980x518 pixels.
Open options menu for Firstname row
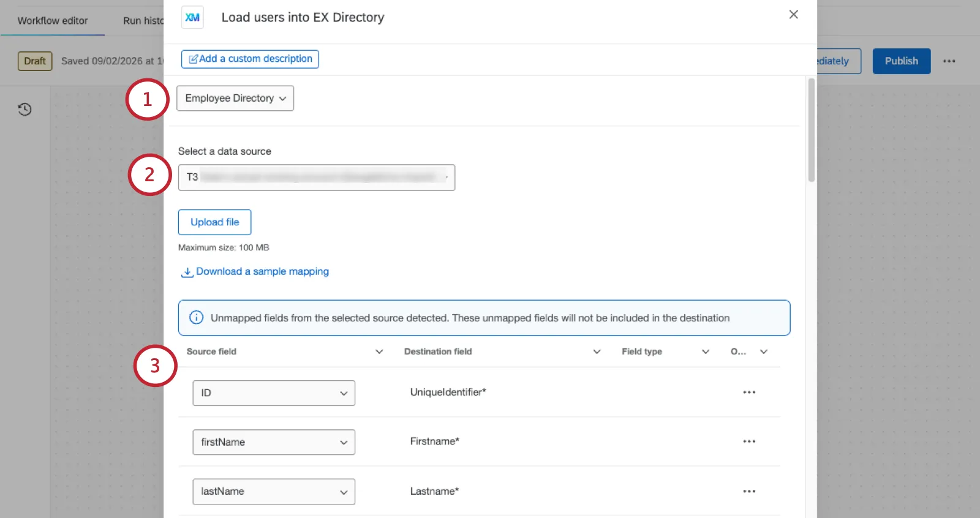click(x=749, y=441)
